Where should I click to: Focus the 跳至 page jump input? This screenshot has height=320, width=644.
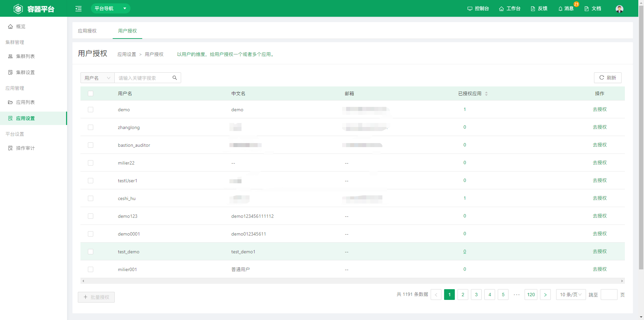point(609,295)
